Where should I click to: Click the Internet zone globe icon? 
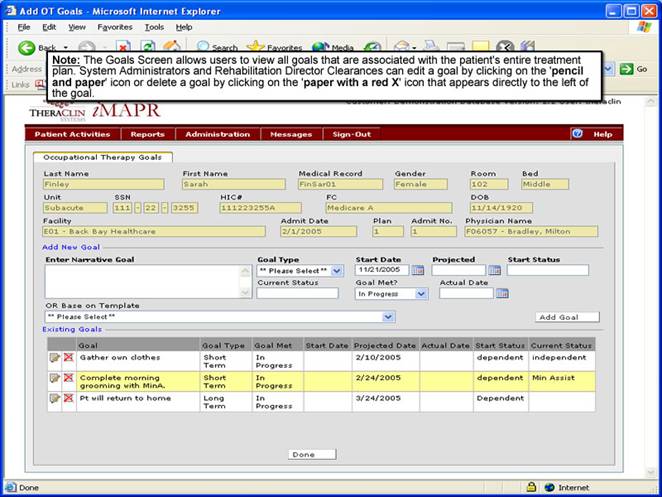coord(549,487)
